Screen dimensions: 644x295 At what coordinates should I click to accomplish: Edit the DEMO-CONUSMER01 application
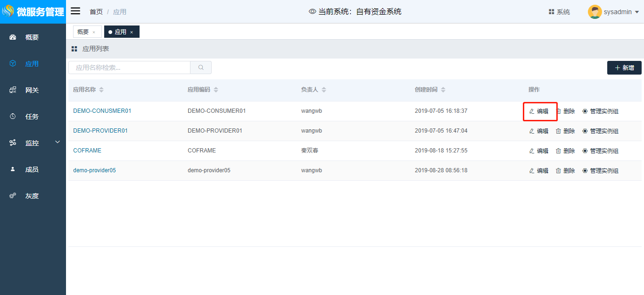tap(539, 111)
